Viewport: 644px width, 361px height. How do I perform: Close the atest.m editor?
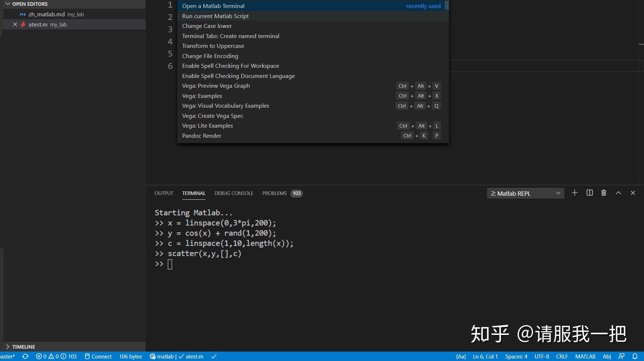(15, 24)
